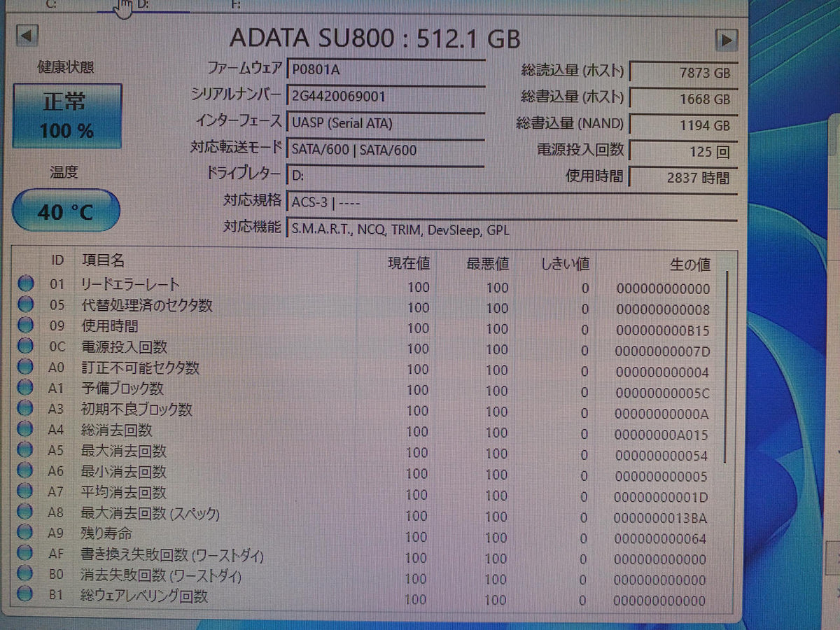Click raw value 00000000007D

[x=662, y=351]
